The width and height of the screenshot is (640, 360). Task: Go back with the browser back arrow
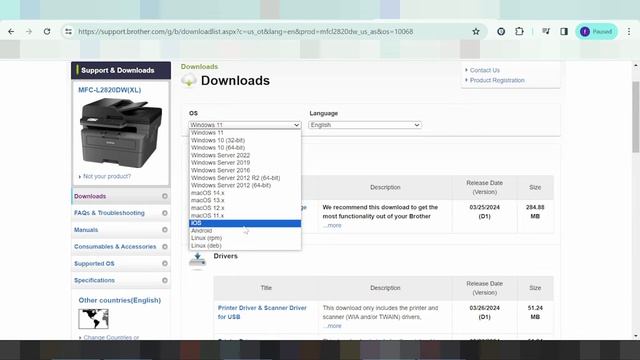11,31
